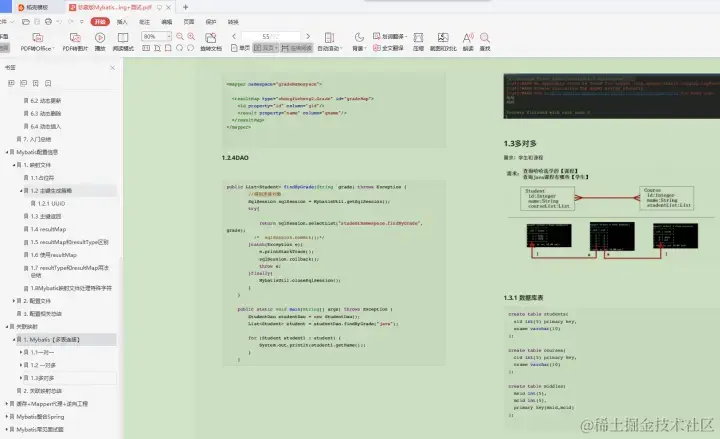Image resolution: width=720 pixels, height=439 pixels.
Task: Click the 全文翻译 full translation icon
Action: (x=377, y=48)
